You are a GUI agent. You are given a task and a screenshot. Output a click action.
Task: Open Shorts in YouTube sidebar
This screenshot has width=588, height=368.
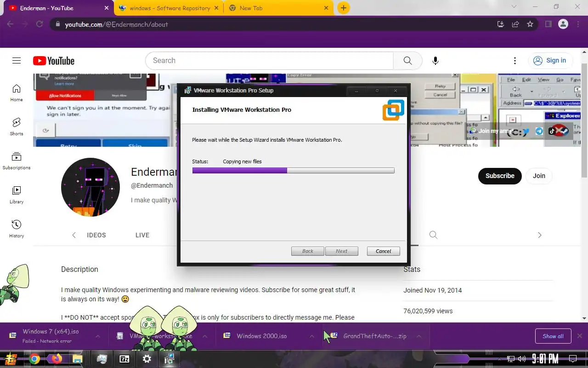point(17,126)
